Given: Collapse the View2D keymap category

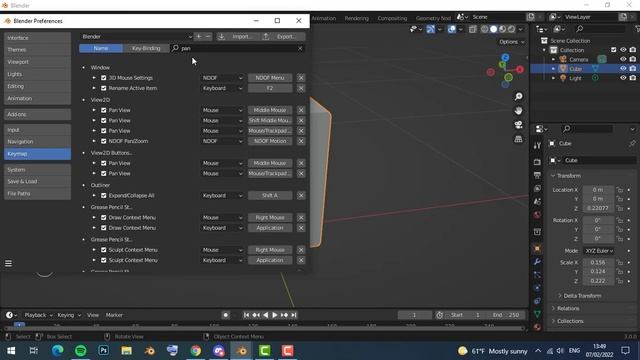Looking at the screenshot, I should (84, 100).
